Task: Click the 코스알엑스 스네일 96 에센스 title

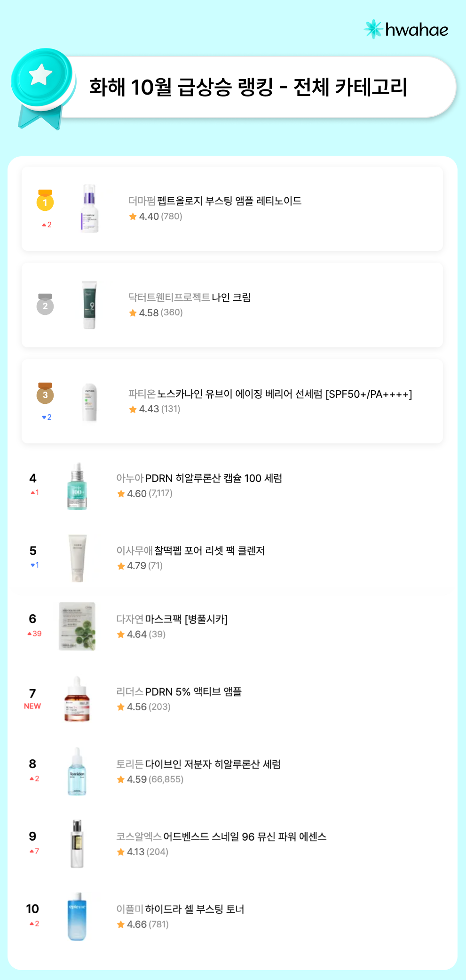Action: tap(221, 837)
